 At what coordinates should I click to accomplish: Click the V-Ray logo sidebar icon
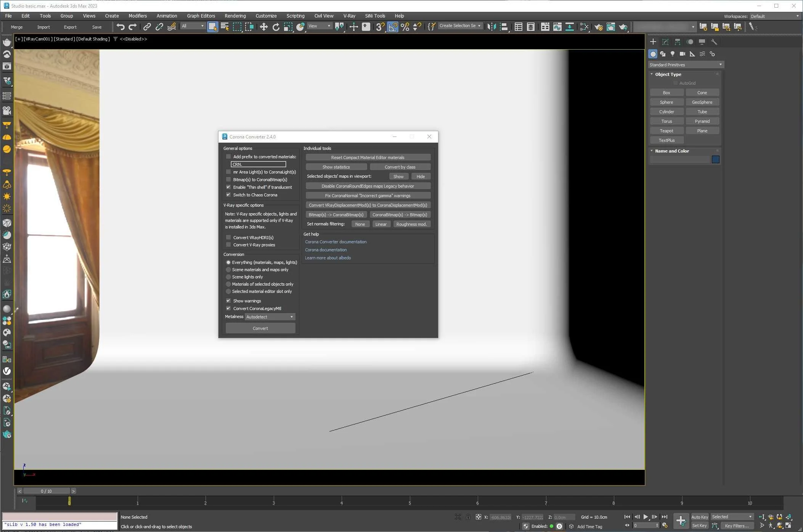pos(7,371)
